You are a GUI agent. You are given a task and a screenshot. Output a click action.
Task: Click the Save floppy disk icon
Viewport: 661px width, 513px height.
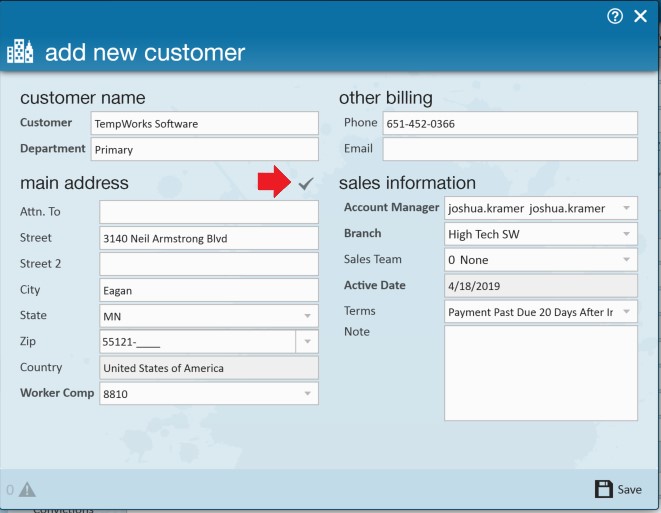[x=604, y=489]
